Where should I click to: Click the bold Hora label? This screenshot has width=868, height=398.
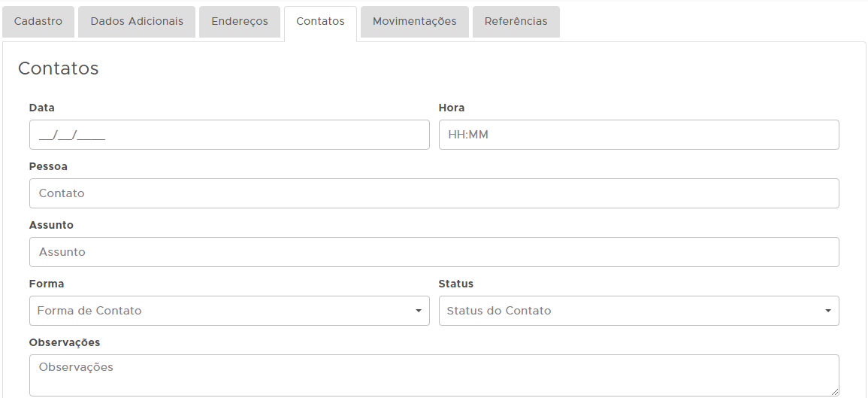(x=452, y=108)
